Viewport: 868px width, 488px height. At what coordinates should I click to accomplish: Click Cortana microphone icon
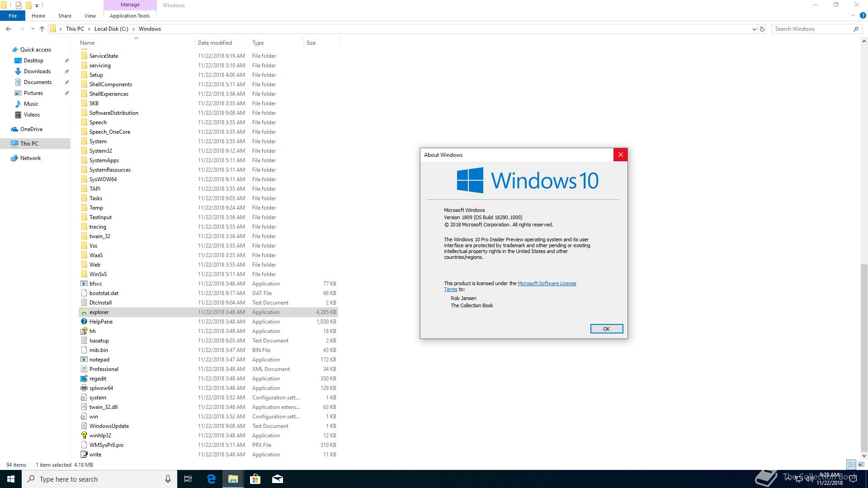pyautogui.click(x=168, y=479)
